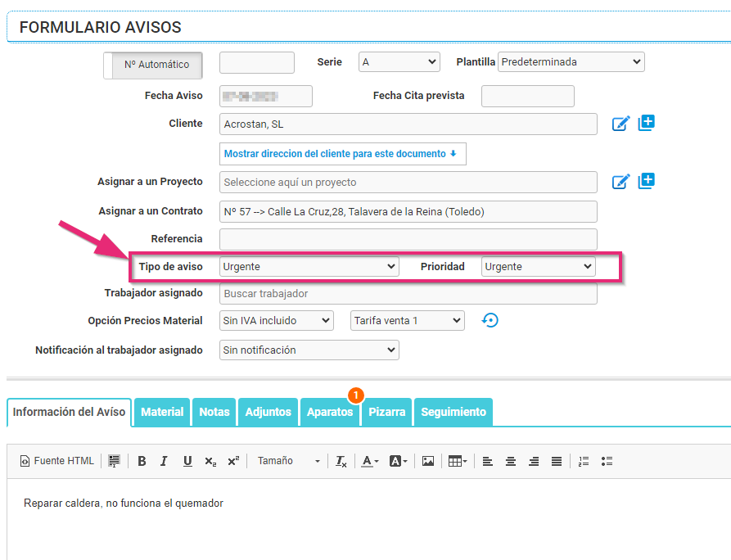Click the remove format icon
This screenshot has height=560, width=731.
(x=341, y=461)
